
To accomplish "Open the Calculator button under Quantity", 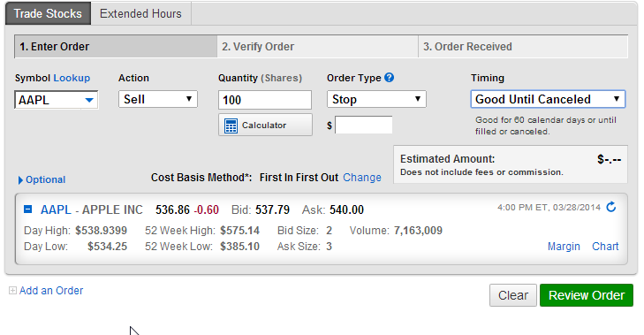I will tap(265, 125).
